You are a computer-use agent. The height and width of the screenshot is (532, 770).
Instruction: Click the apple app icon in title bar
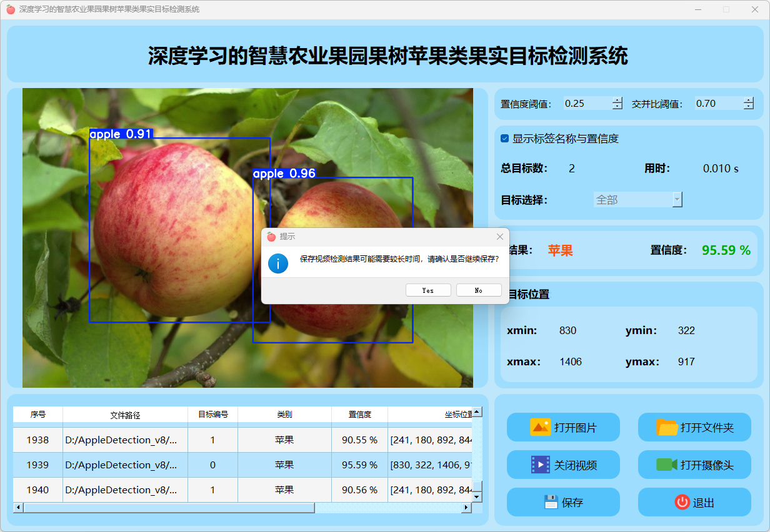click(11, 9)
